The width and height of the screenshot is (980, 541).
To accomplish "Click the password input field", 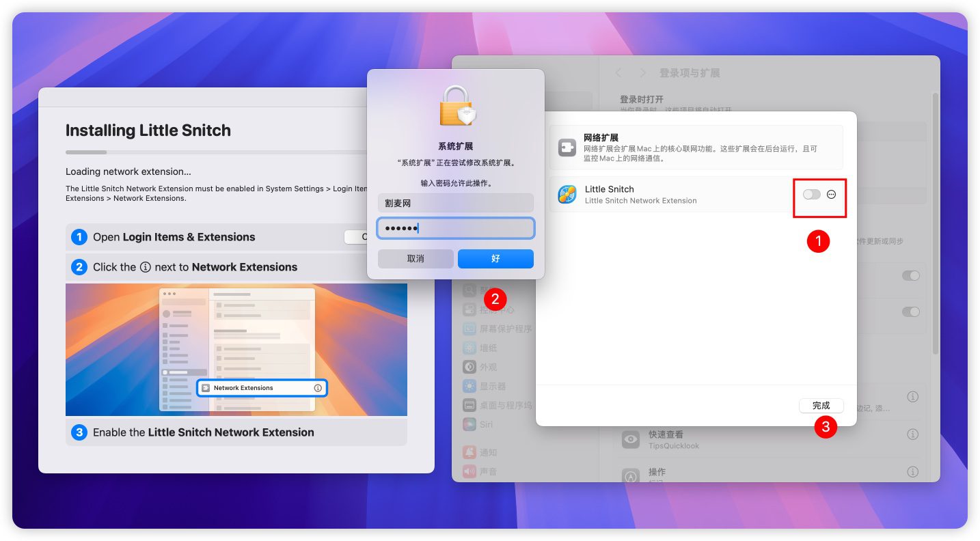I will coord(456,228).
